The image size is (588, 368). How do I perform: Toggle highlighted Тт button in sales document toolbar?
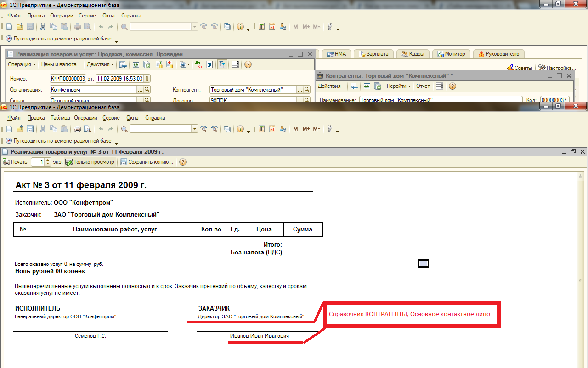pyautogui.click(x=222, y=64)
